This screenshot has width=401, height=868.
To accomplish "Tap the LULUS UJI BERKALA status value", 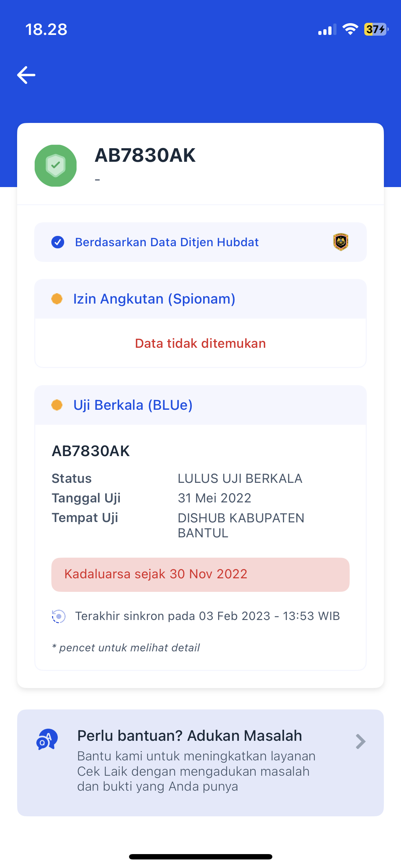I will [240, 479].
